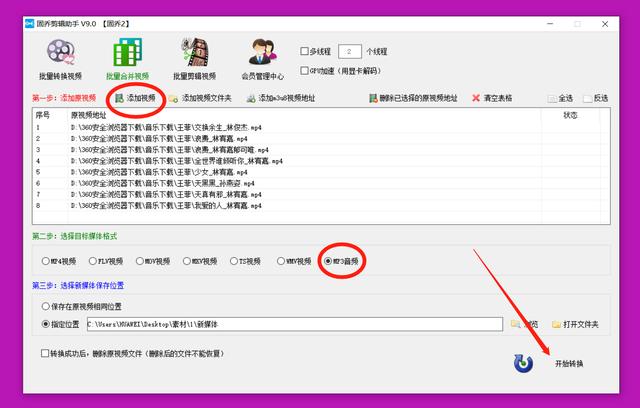Select the MKV视频 format radio button
The image size is (640, 408).
tap(187, 261)
